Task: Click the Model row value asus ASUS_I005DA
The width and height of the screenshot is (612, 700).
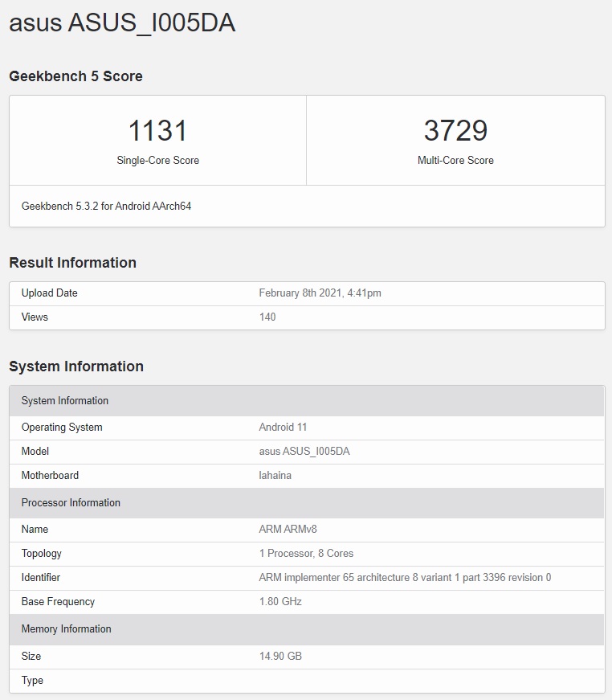Action: pyautogui.click(x=304, y=452)
